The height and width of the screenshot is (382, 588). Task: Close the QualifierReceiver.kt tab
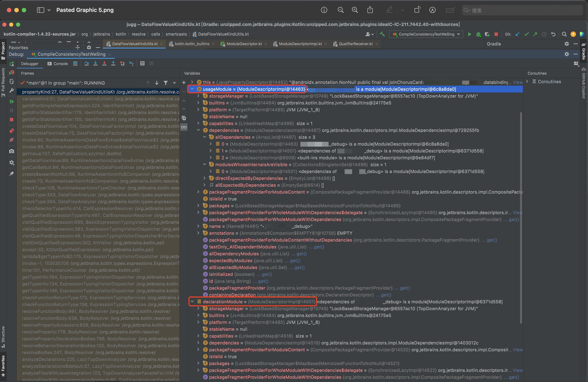coord(377,44)
